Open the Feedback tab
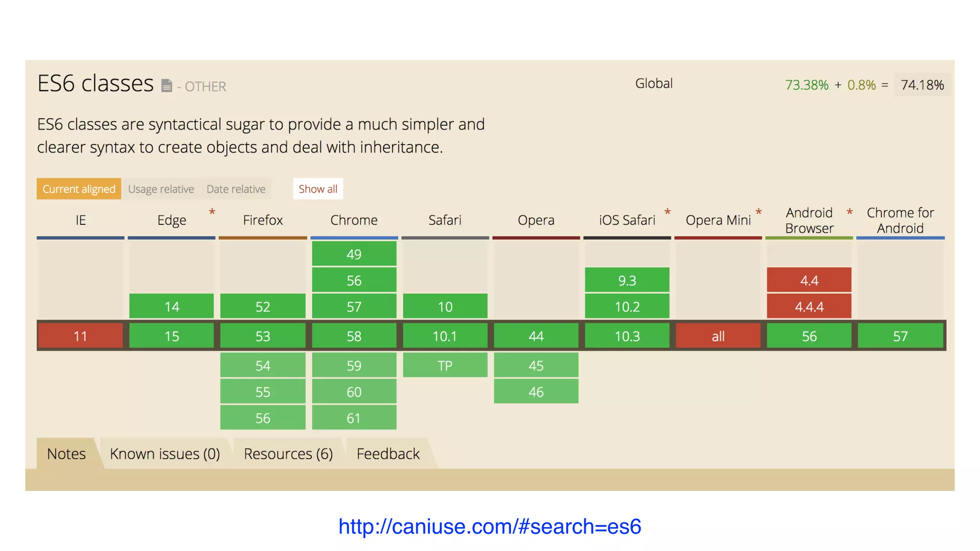Viewport: 980px width, 551px height. click(x=388, y=453)
